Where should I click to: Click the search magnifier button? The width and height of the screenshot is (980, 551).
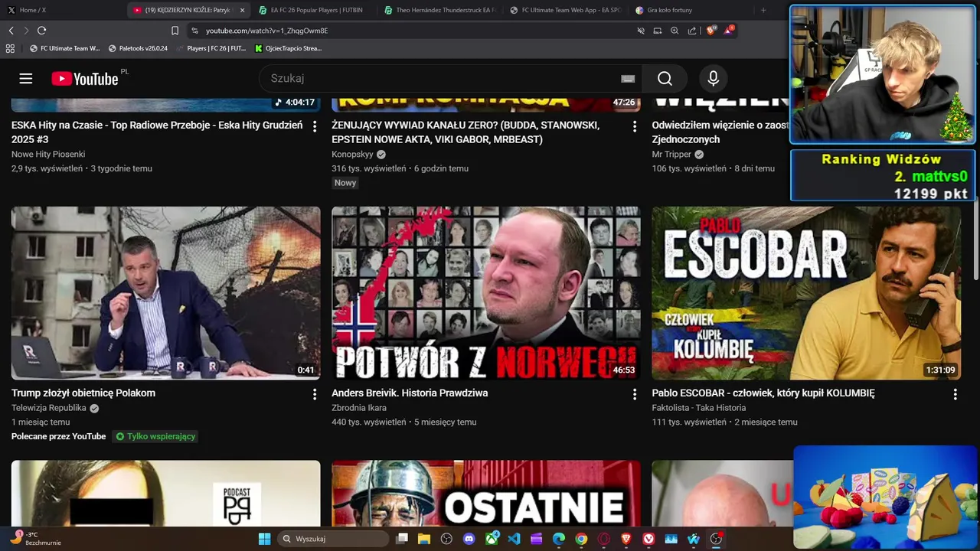coord(665,79)
